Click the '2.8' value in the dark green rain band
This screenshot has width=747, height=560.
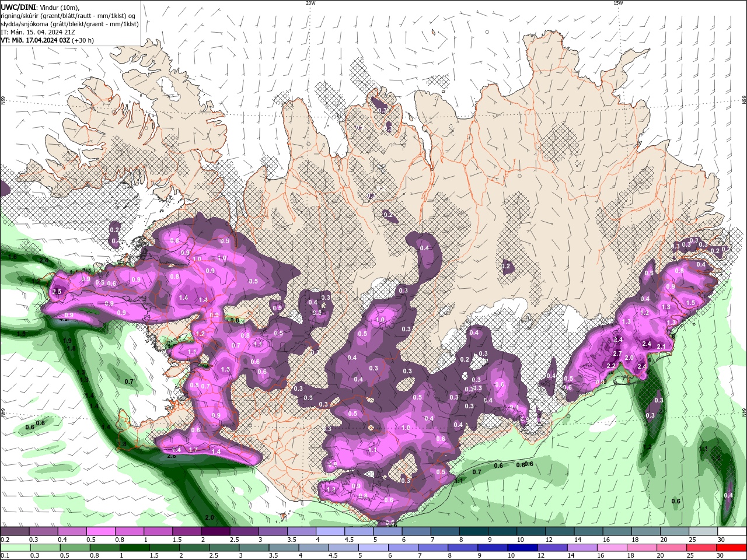coord(172,456)
